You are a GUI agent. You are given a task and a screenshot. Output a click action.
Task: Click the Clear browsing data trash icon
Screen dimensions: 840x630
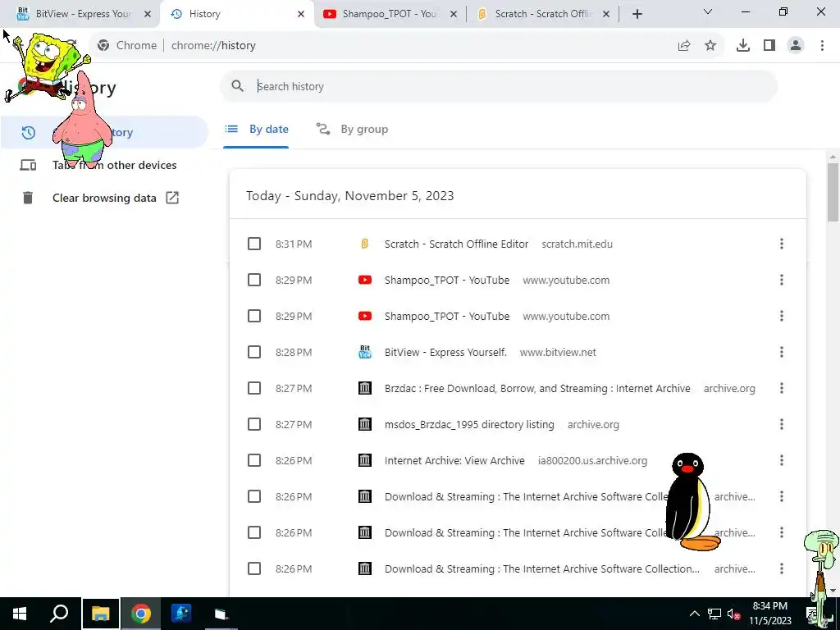click(x=28, y=198)
